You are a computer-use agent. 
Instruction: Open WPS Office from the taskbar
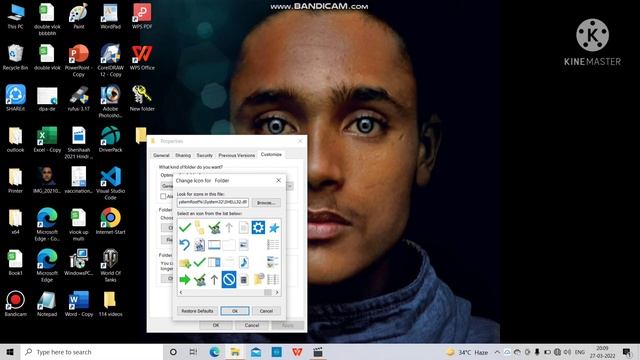(297, 352)
